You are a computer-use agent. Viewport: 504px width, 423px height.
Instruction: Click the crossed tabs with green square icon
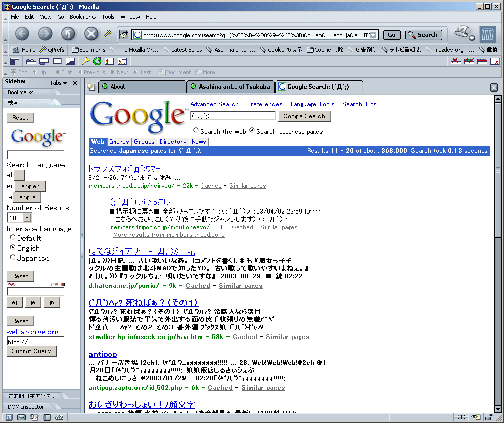click(x=469, y=61)
